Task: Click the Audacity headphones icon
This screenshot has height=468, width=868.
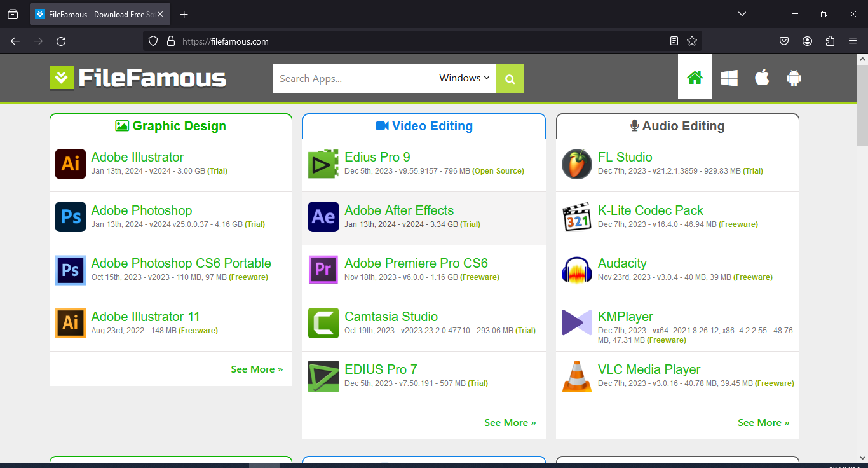Action: tap(577, 270)
